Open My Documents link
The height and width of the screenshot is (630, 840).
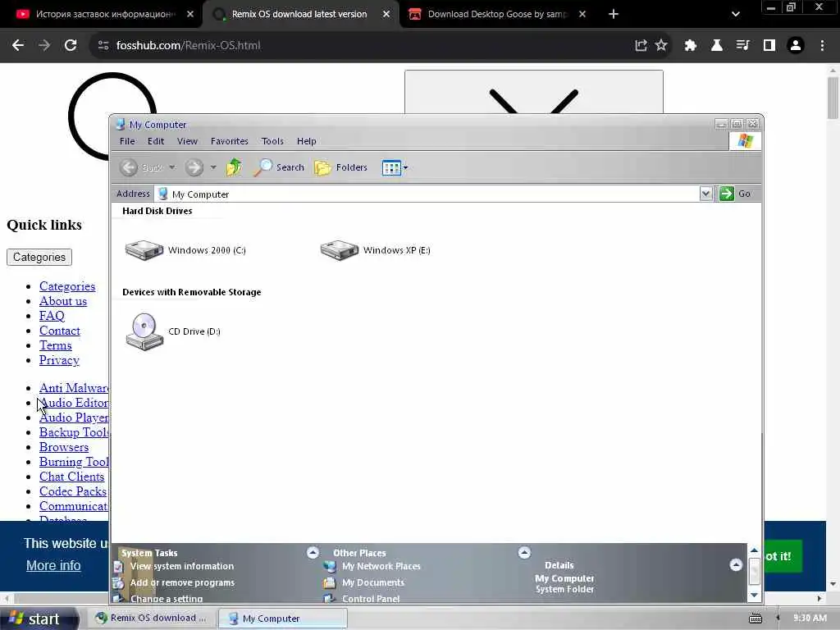tap(373, 582)
